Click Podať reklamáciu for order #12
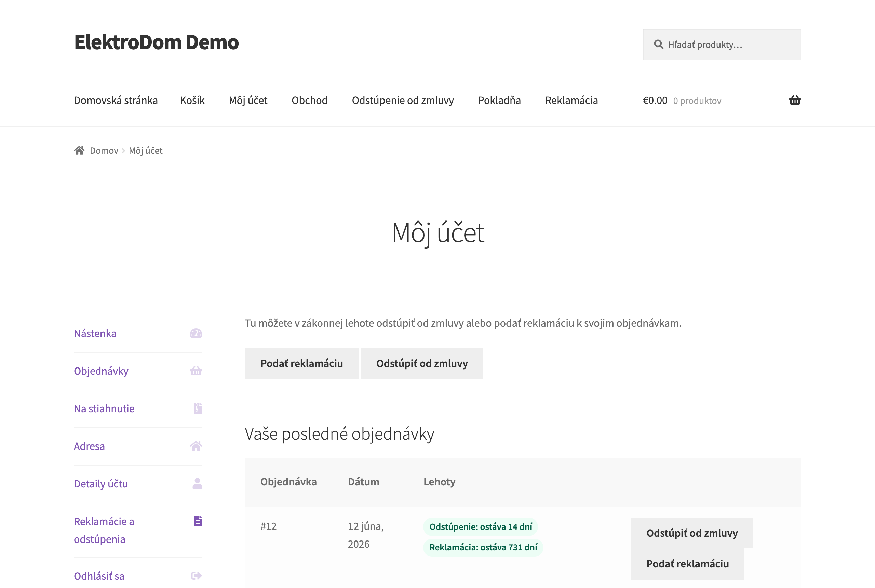The image size is (875, 588). (688, 564)
